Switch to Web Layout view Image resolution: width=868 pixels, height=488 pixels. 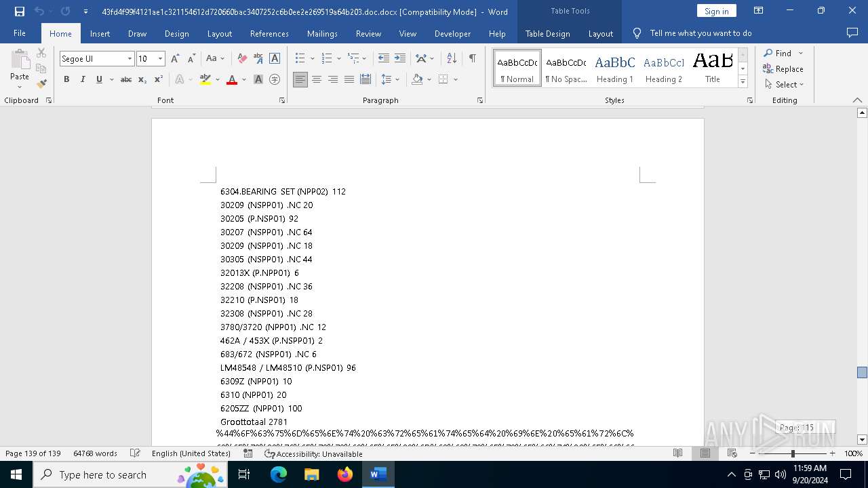click(732, 453)
